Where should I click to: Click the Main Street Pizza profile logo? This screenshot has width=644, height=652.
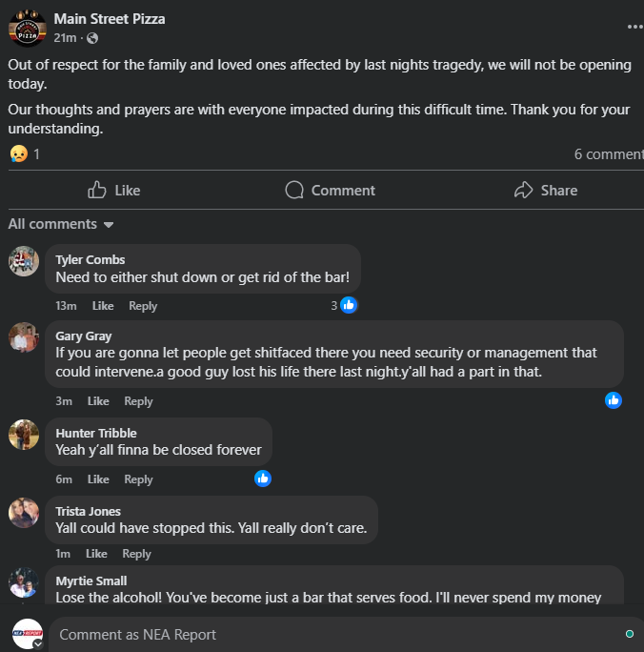pyautogui.click(x=28, y=28)
